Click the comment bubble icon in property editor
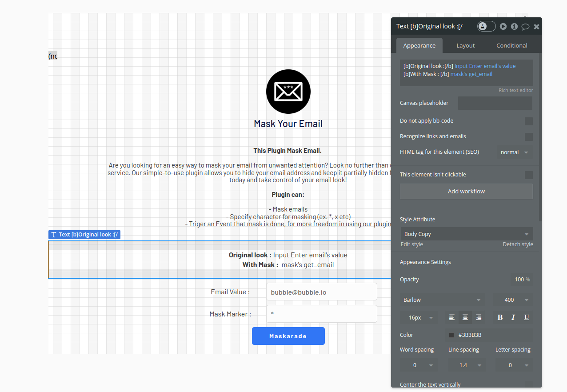The image size is (567, 392). (x=525, y=26)
